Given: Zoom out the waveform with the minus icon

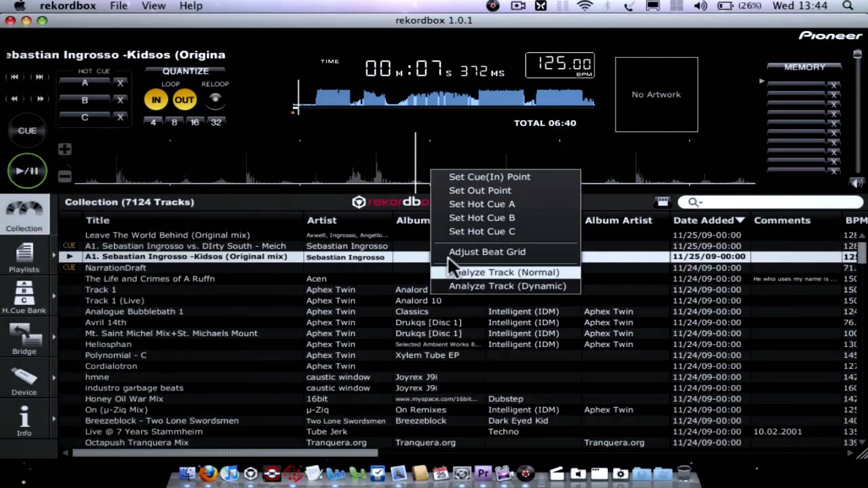Looking at the screenshot, I should (64, 176).
